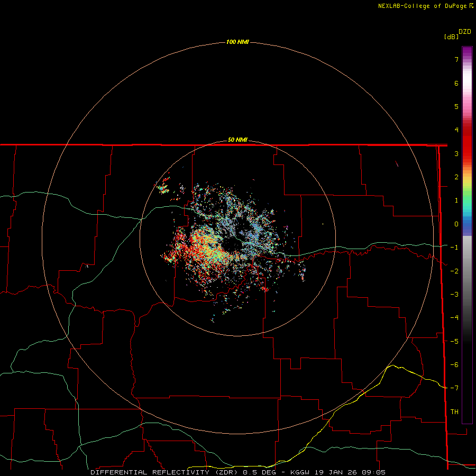Click the -3 value on color scale
The height and width of the screenshot is (476, 476).
[x=454, y=295]
